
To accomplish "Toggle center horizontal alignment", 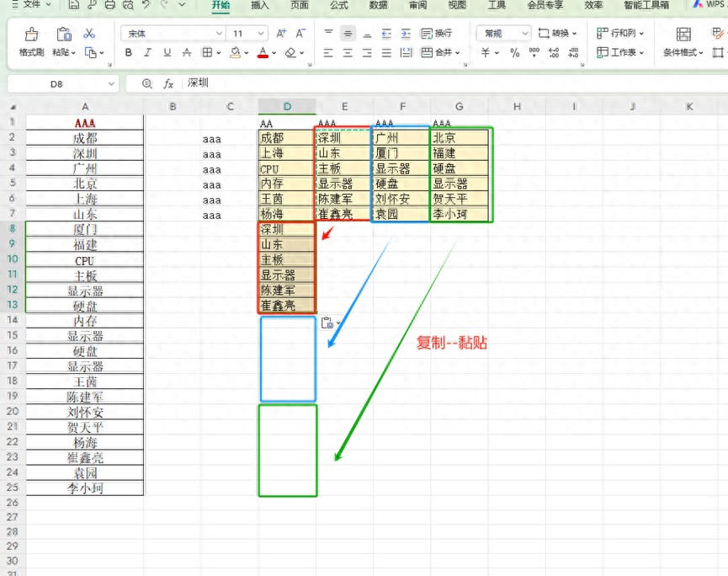I will pos(348,53).
